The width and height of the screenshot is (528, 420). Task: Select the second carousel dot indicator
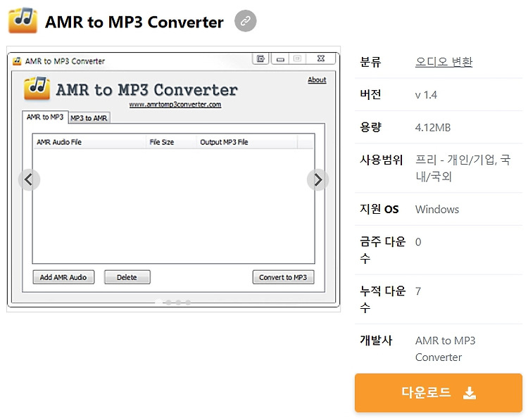pyautogui.click(x=168, y=303)
